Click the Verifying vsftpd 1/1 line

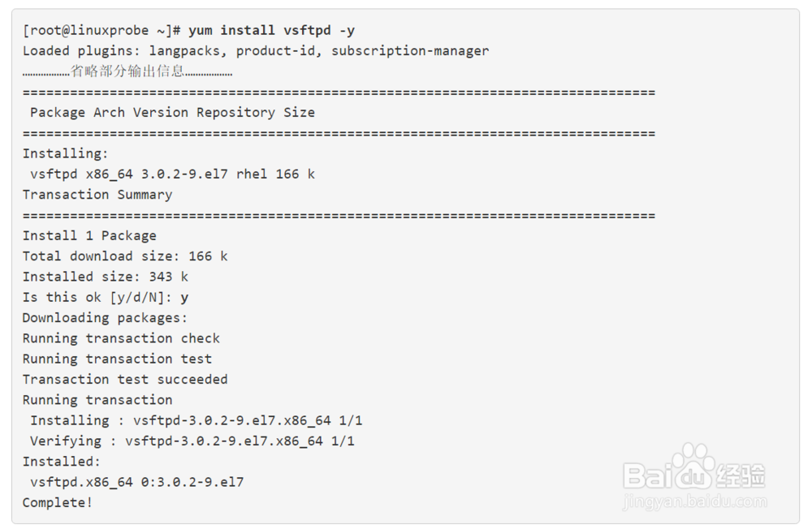pos(192,441)
